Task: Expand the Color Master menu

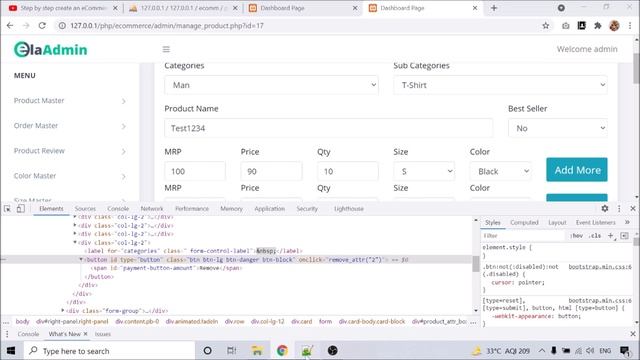Action: tap(70, 176)
